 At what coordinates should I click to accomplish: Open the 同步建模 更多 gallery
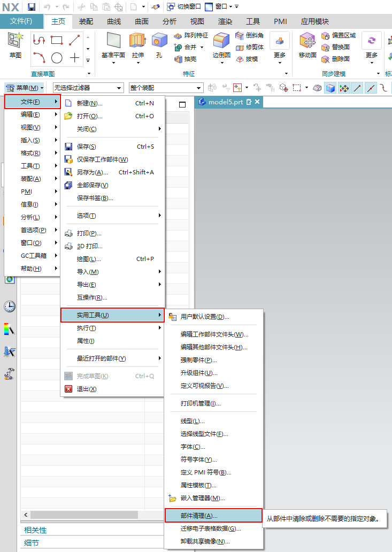click(372, 48)
